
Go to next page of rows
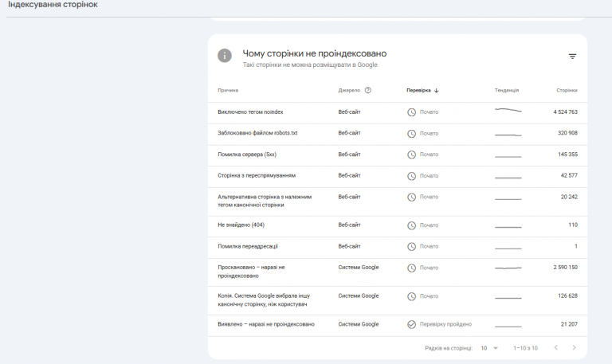[x=574, y=347]
